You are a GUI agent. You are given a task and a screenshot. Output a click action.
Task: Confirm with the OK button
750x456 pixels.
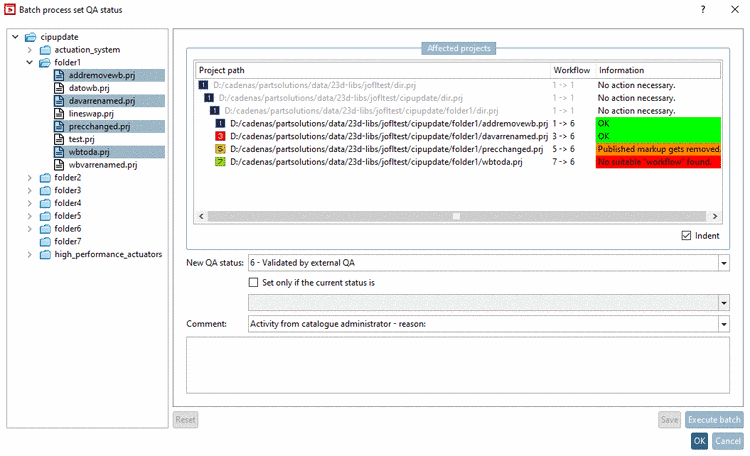click(x=699, y=441)
